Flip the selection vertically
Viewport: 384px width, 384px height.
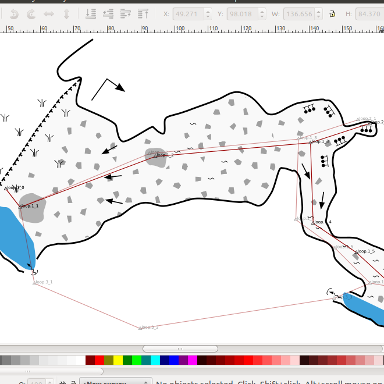click(66, 14)
